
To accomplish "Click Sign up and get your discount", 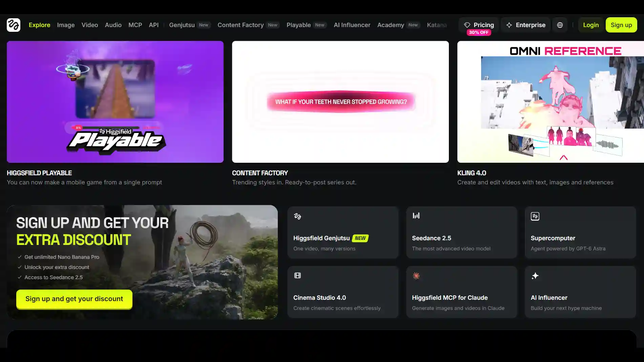I will tap(74, 299).
